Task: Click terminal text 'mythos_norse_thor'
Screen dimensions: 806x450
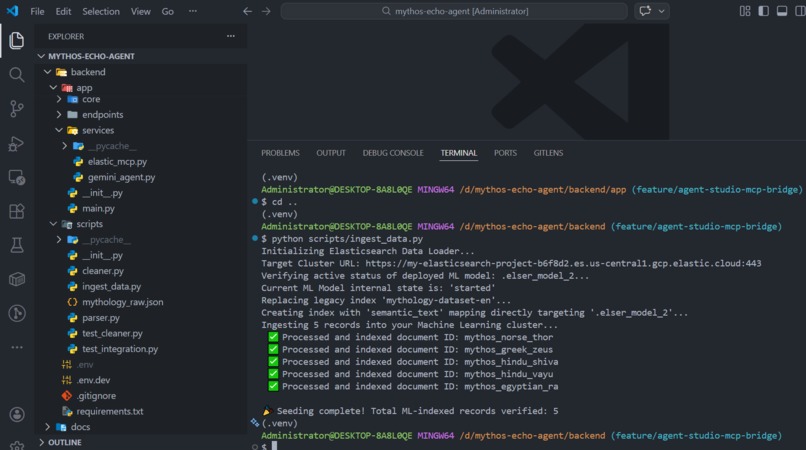Action: [x=508, y=337]
